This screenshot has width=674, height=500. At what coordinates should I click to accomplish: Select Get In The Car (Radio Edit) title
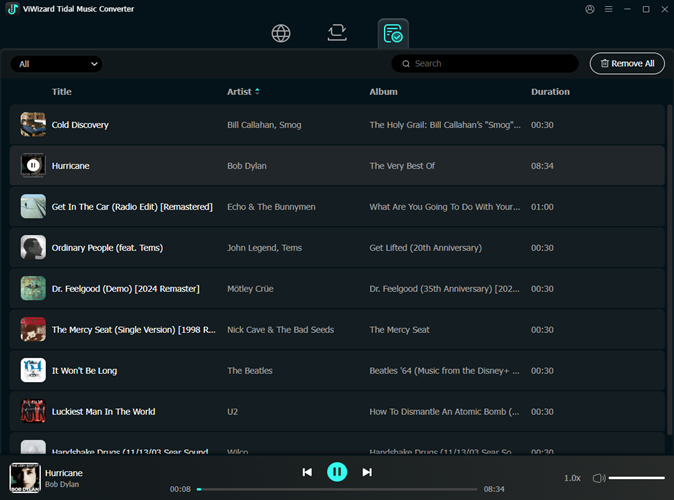pyautogui.click(x=132, y=207)
